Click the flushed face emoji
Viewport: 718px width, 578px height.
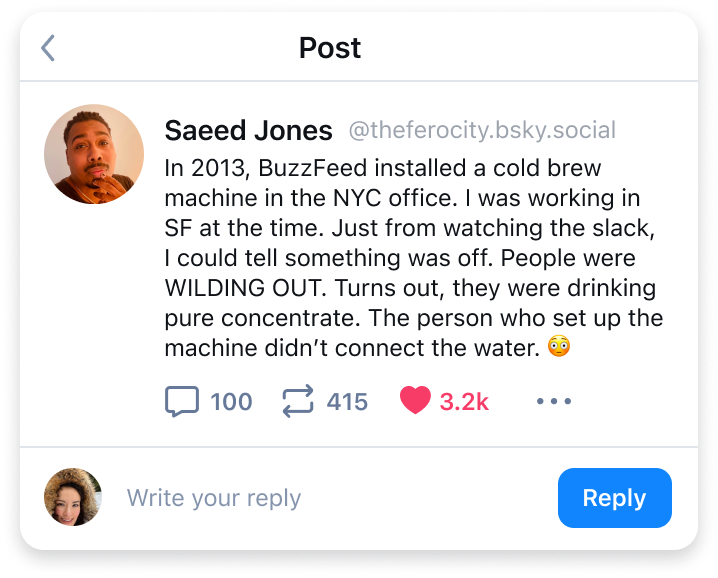[560, 349]
